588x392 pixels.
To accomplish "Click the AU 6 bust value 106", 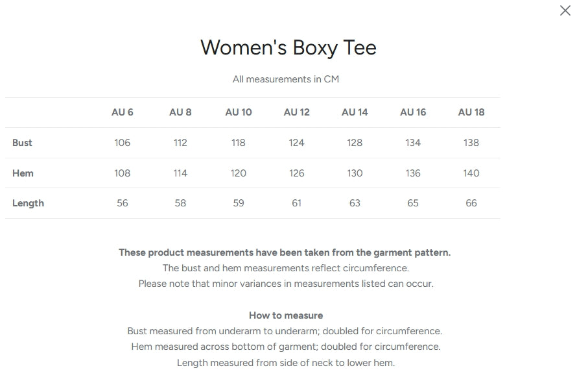I will [x=123, y=143].
